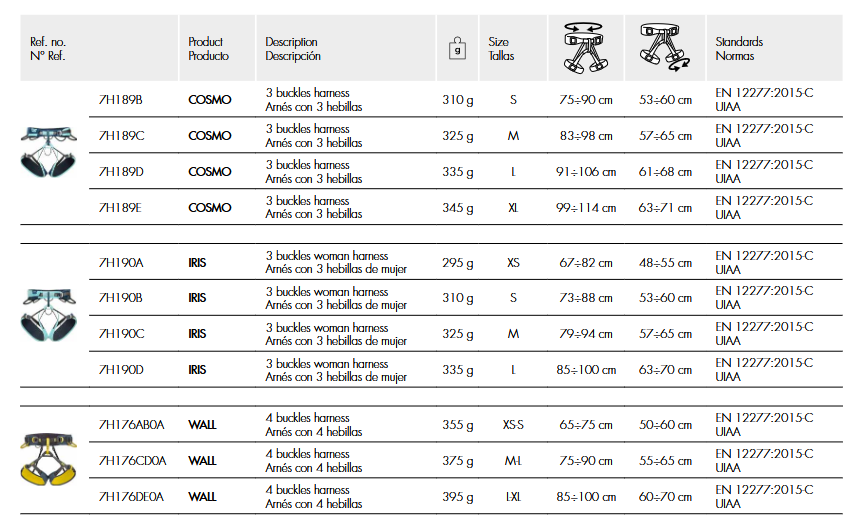This screenshot has height=523, width=856.
Task: Select reference number 7H189D
Action: (121, 172)
